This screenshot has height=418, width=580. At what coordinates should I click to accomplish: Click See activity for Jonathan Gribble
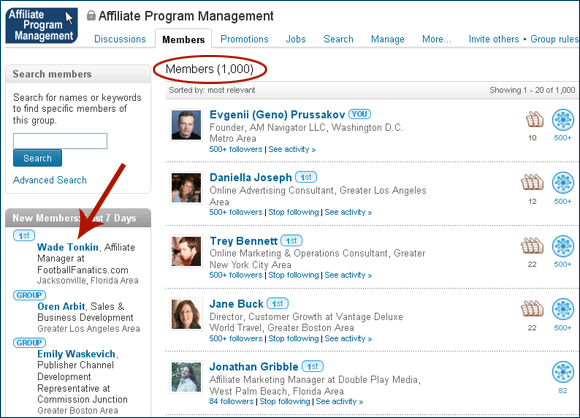point(339,401)
